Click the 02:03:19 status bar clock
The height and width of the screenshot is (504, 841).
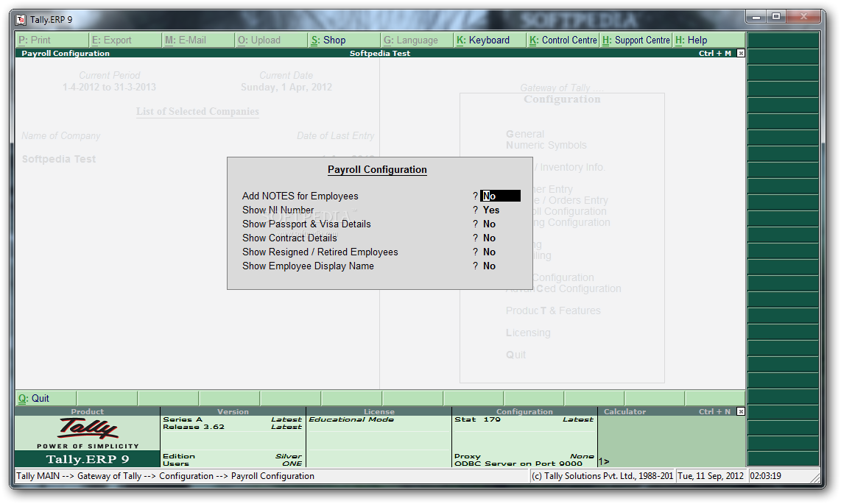[x=765, y=475]
